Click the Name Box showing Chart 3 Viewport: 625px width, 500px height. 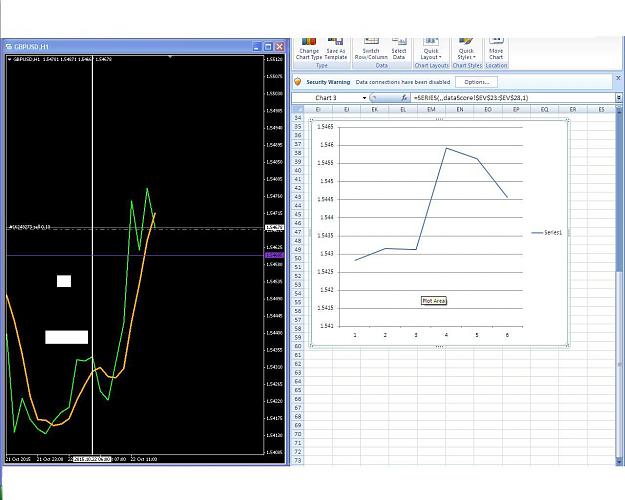pos(326,98)
